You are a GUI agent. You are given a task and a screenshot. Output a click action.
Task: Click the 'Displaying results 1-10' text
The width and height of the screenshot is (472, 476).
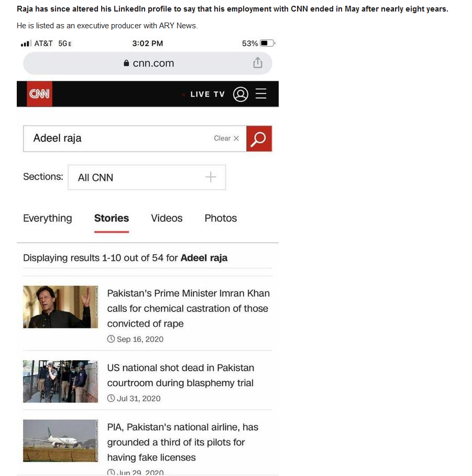[125, 258]
